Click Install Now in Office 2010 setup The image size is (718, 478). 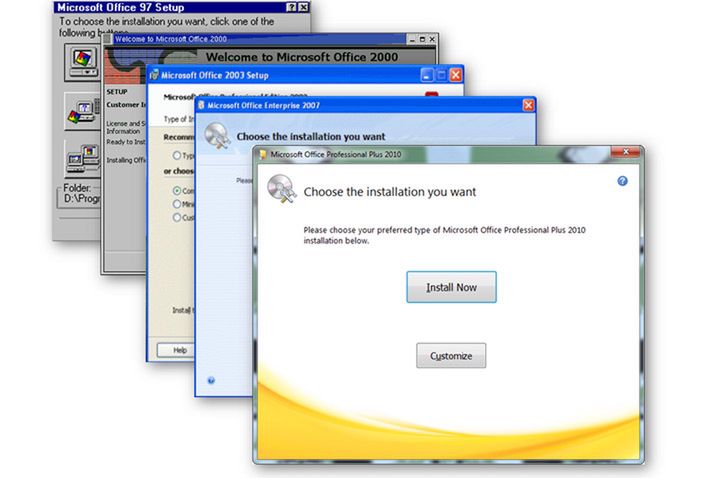[x=451, y=287]
